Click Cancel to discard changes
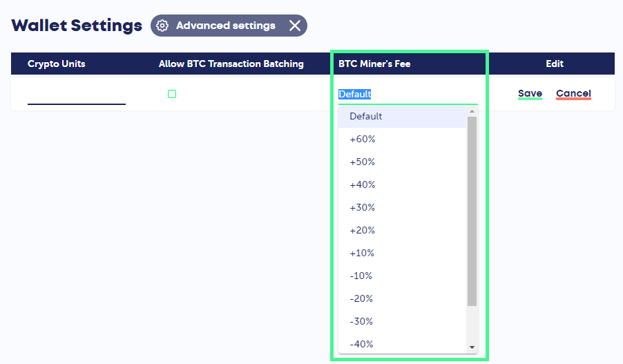The image size is (623, 364). [573, 94]
